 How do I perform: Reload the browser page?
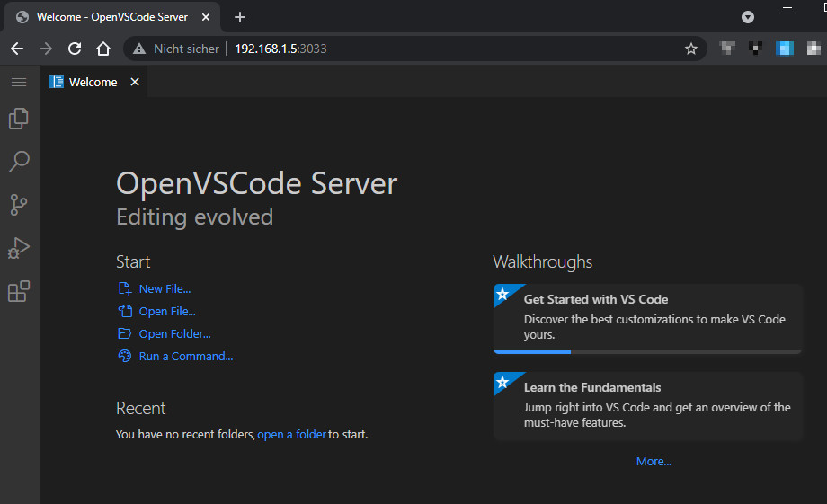[x=75, y=49]
